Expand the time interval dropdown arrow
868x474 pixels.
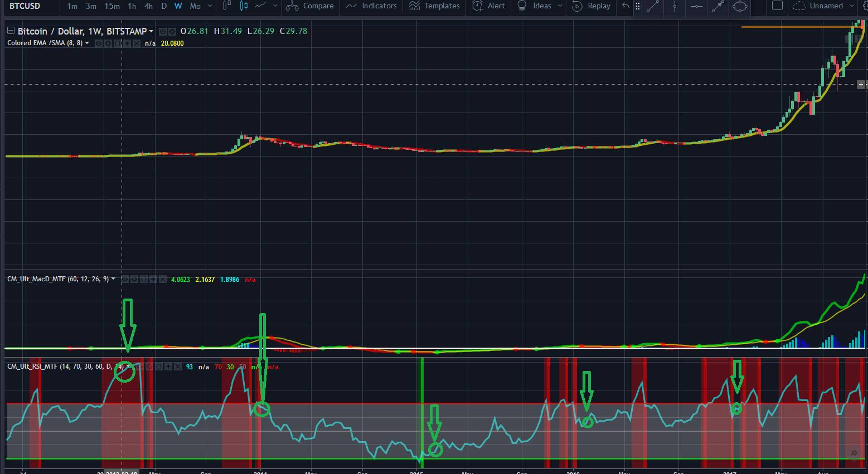click(x=210, y=6)
